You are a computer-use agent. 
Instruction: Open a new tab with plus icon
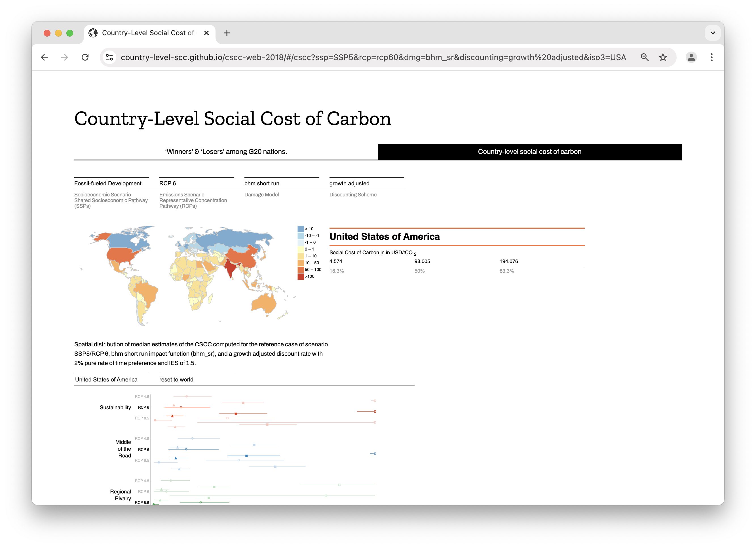click(x=227, y=33)
